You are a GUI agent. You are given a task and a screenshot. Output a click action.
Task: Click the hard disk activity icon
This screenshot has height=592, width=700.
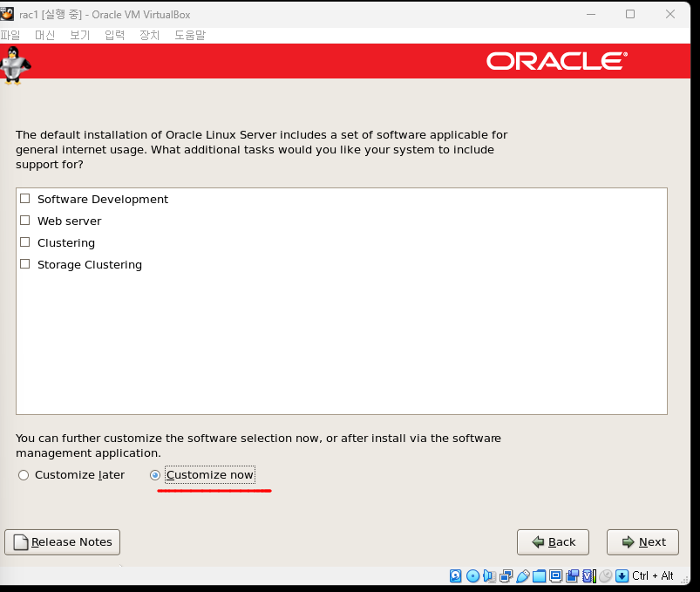click(x=455, y=576)
